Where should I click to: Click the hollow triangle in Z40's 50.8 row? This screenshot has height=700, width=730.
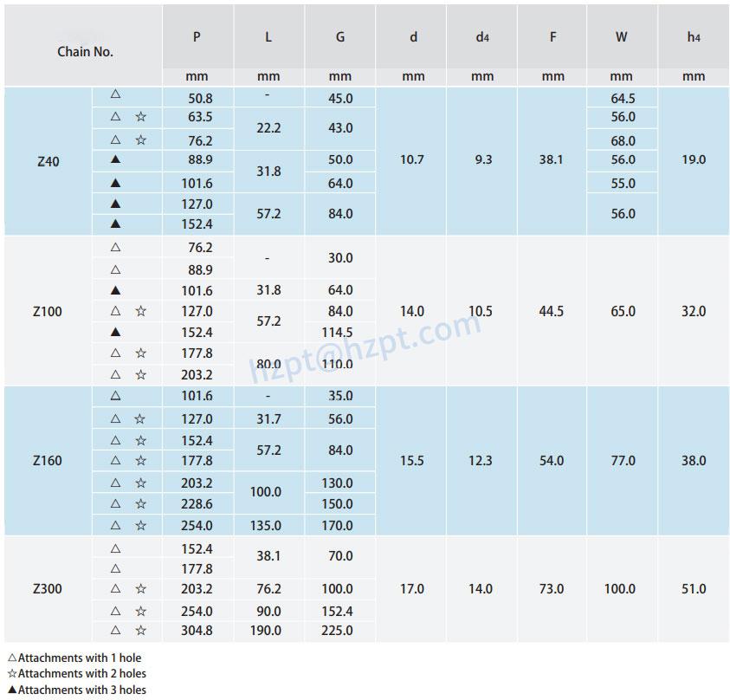click(x=116, y=94)
